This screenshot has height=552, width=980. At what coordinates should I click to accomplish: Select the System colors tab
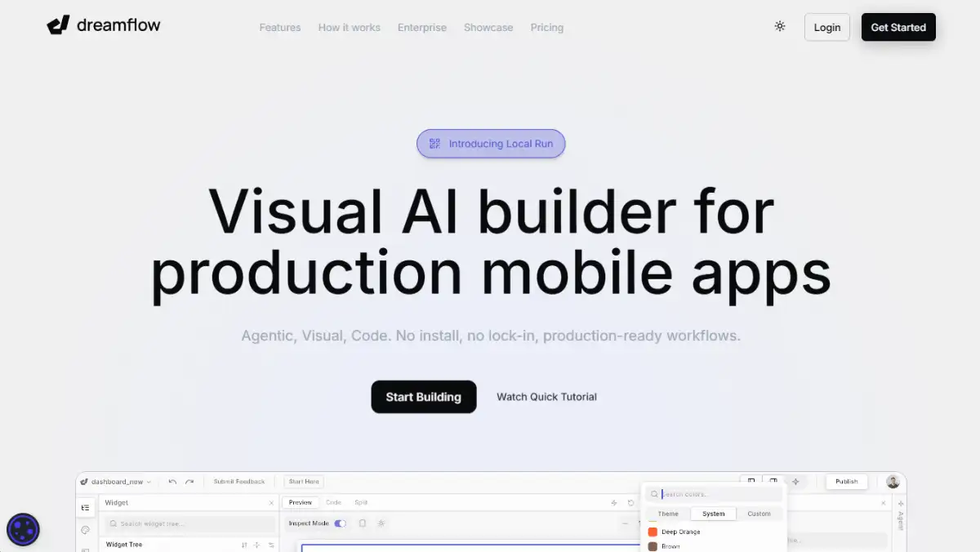coord(714,514)
